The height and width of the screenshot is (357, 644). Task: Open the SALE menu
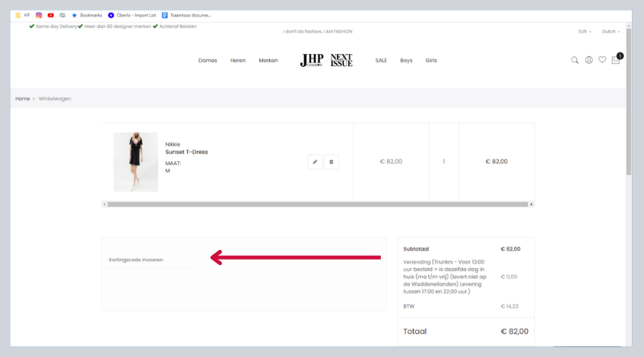381,60
